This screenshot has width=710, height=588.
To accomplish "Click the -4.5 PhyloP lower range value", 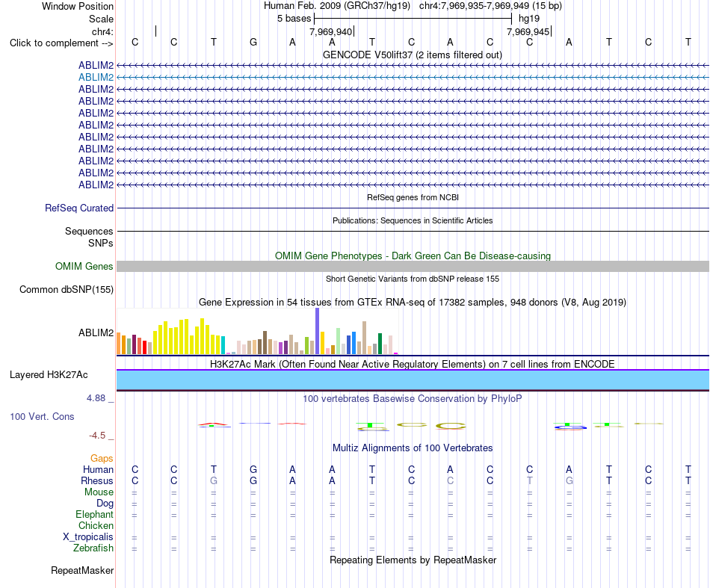I will (x=97, y=436).
